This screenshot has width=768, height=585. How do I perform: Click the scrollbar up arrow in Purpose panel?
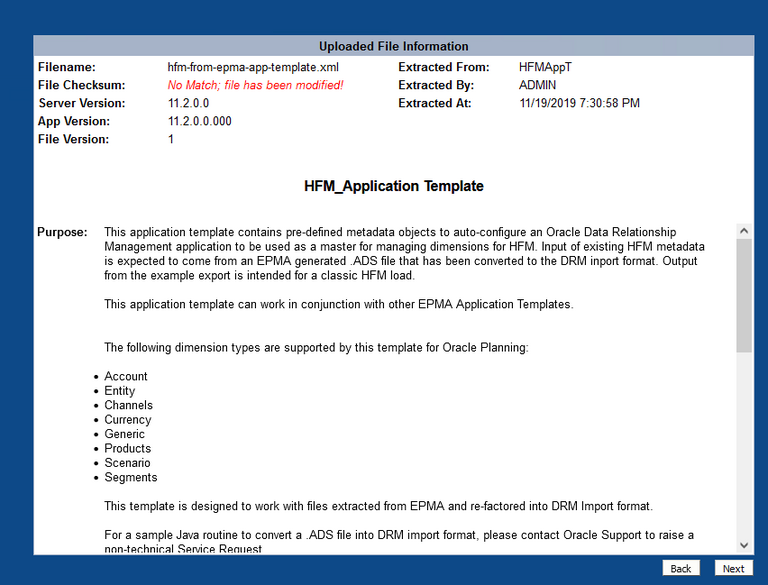(x=743, y=231)
